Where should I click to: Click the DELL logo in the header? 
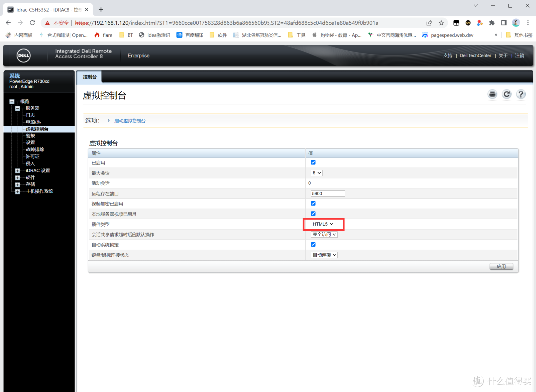pyautogui.click(x=23, y=55)
